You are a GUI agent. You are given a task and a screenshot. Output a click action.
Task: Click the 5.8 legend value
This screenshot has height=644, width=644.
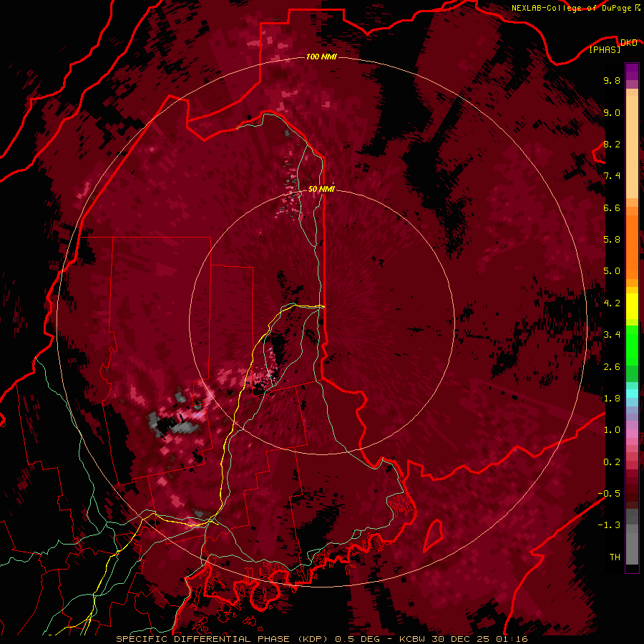(612, 240)
